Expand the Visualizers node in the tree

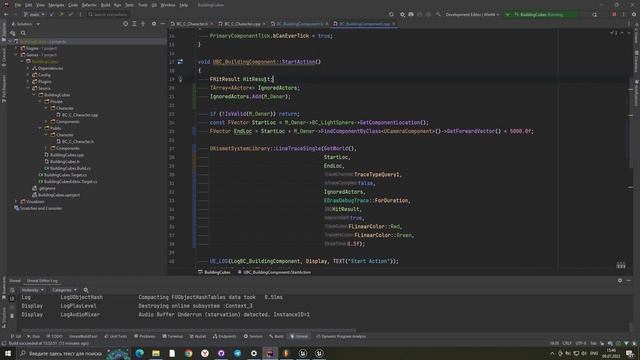[16, 202]
